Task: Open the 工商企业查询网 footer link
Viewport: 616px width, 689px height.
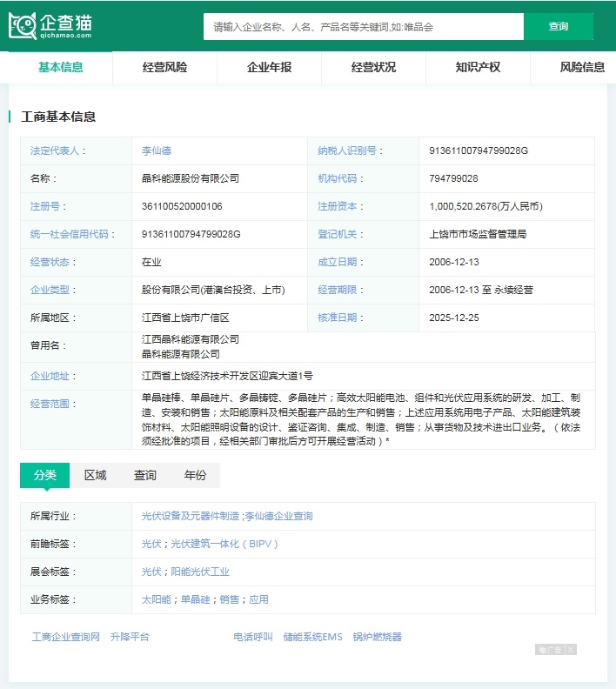Action: click(65, 637)
